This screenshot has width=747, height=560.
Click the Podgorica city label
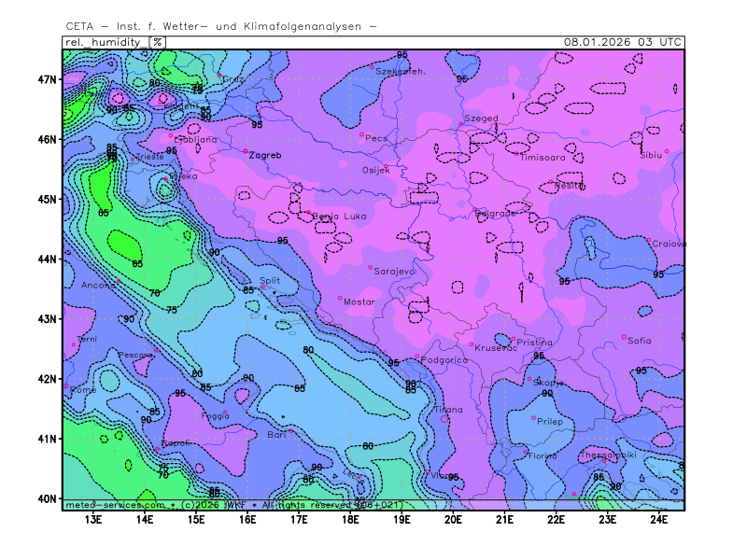444,360
